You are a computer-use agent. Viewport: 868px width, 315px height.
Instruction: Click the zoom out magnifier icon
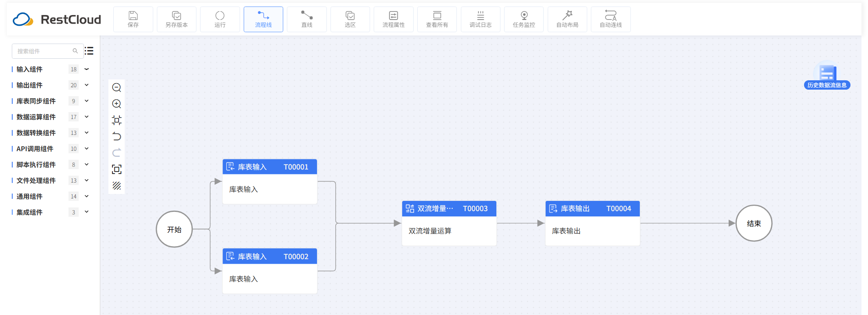point(117,88)
